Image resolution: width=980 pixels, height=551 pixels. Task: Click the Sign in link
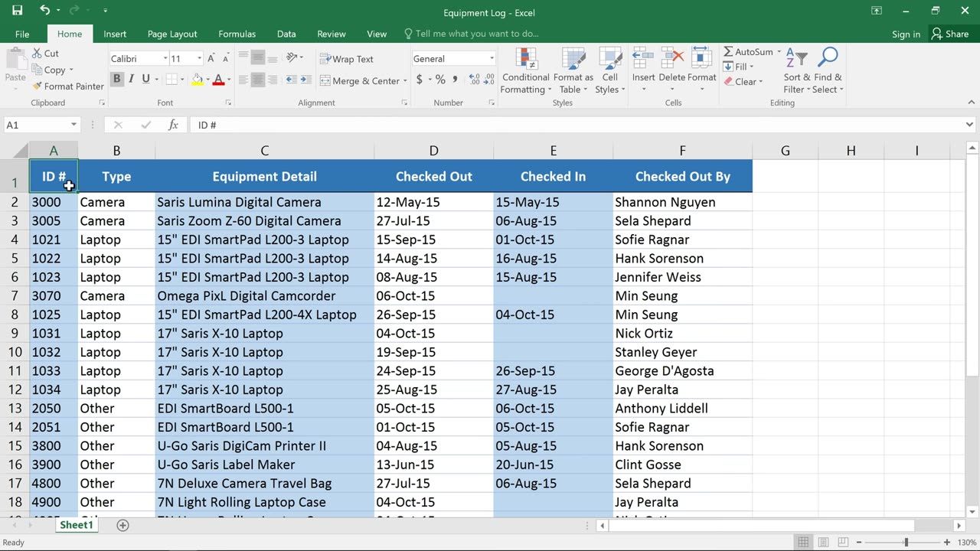point(906,34)
